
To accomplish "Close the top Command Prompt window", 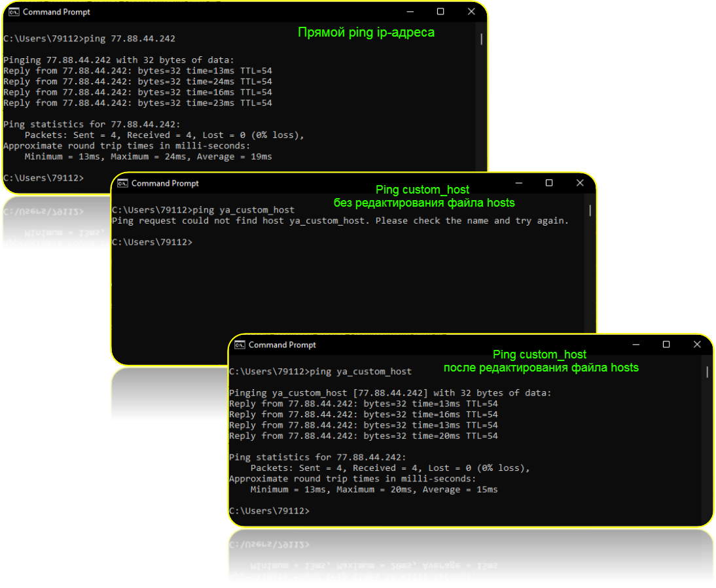I will pyautogui.click(x=471, y=12).
